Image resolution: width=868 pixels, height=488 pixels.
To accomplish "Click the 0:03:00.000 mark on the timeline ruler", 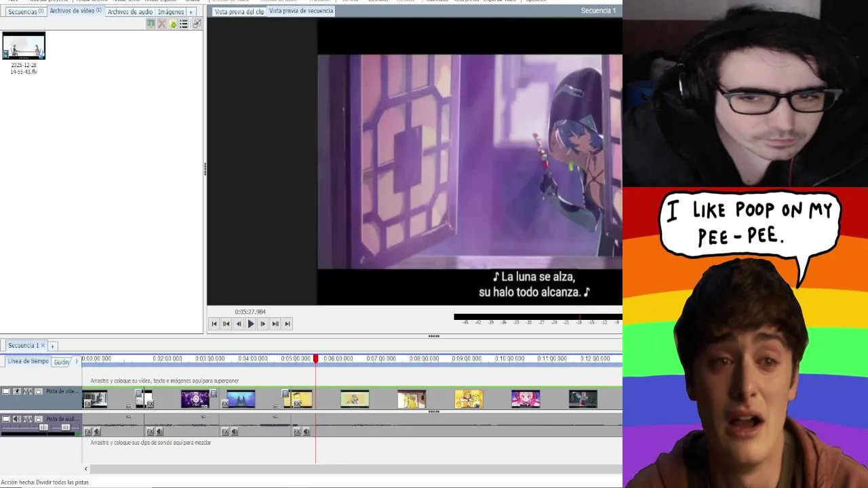I will click(210, 359).
